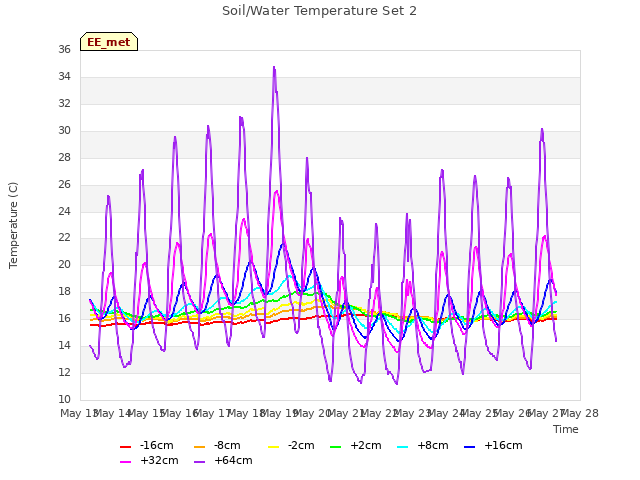Click the 34 y-axis tick label

click(64, 76)
